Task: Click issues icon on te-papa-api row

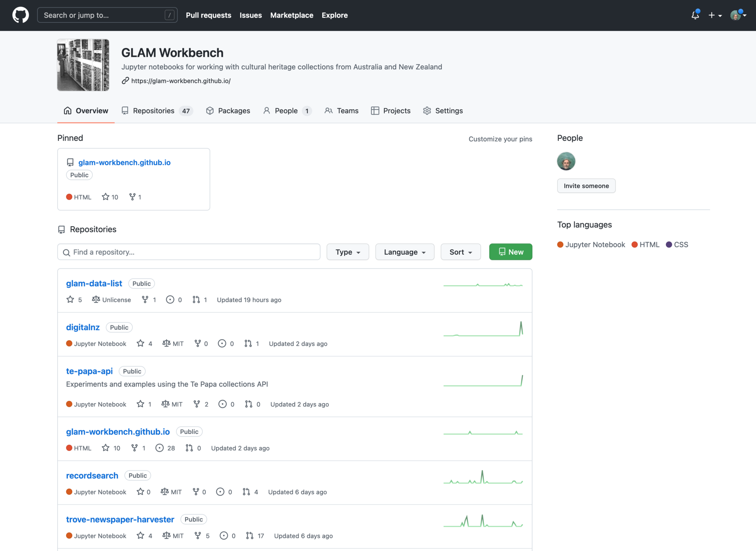Action: [222, 404]
